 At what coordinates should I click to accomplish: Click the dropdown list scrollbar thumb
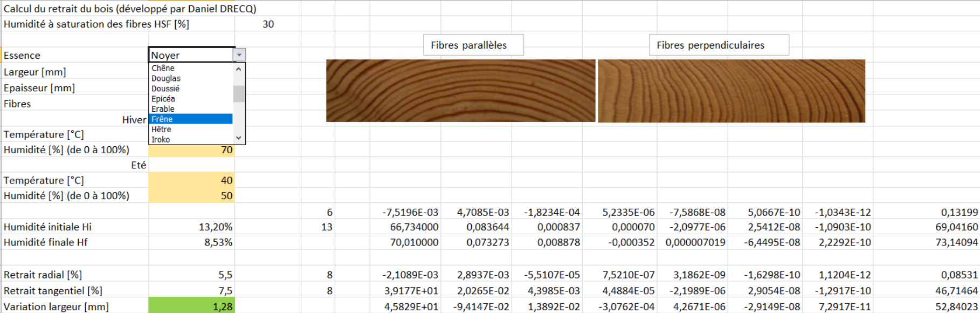(239, 93)
